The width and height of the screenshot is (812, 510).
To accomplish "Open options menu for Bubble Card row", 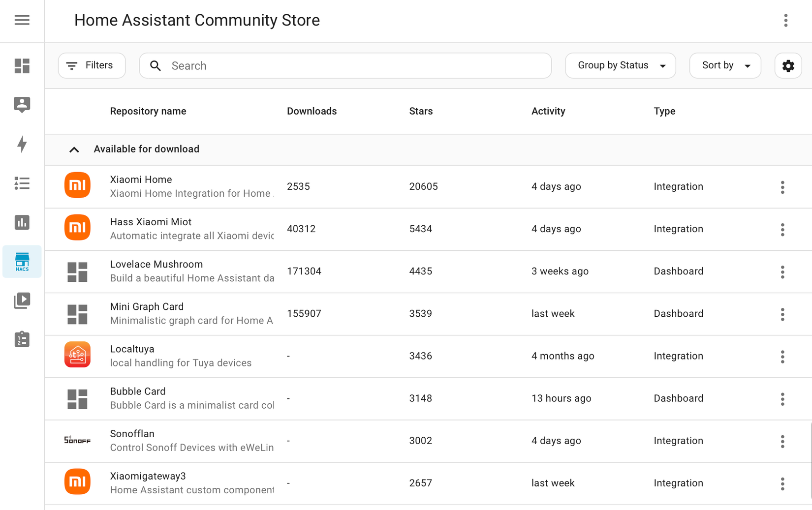I will (782, 399).
